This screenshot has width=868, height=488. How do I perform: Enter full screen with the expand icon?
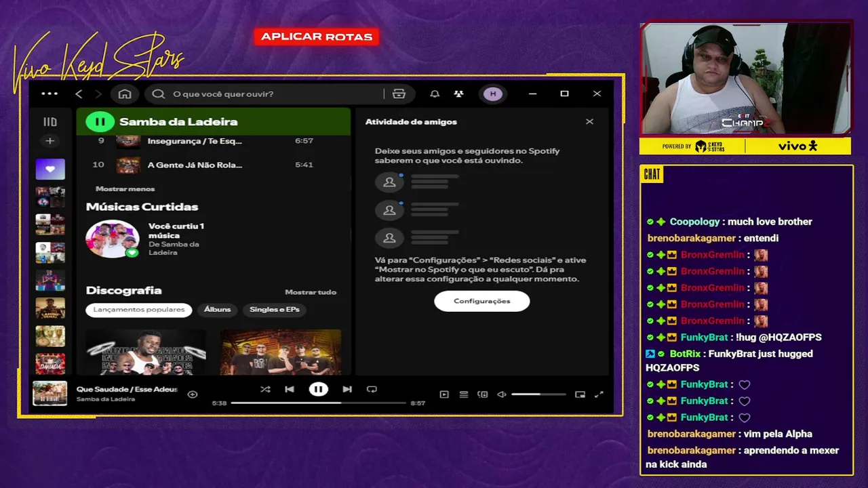[x=599, y=394]
